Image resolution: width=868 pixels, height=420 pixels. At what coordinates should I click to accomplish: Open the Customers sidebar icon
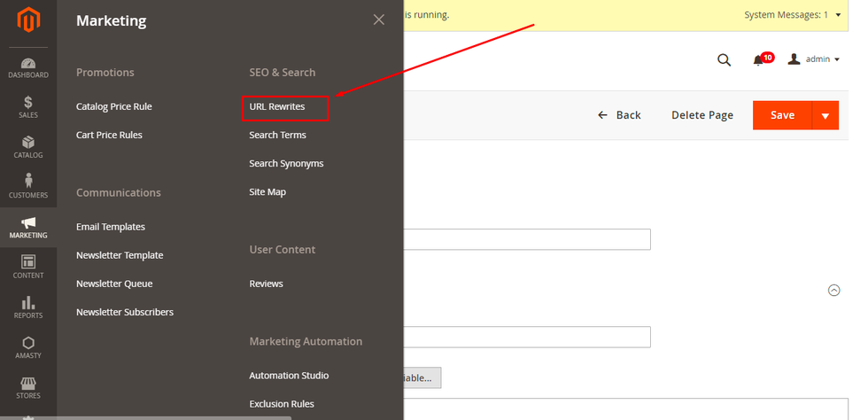coord(28,187)
